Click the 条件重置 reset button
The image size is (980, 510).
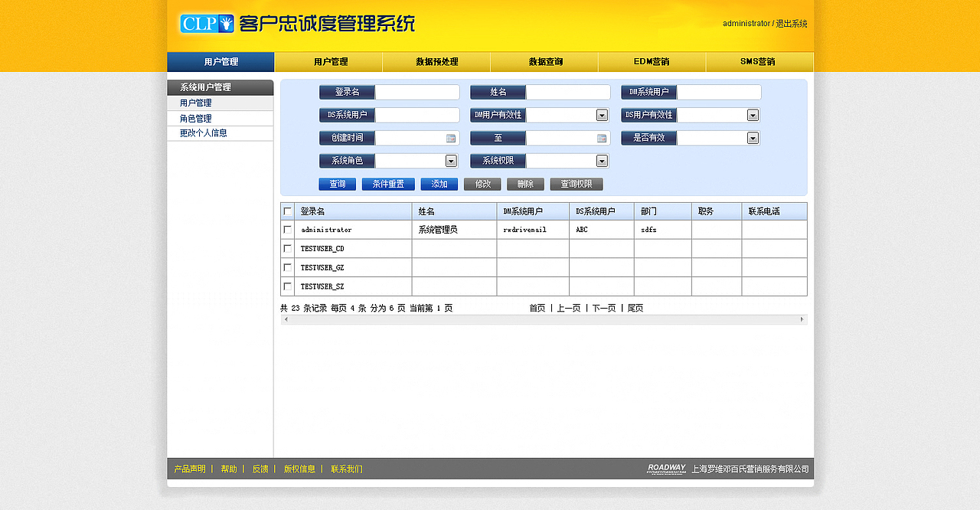(x=388, y=185)
